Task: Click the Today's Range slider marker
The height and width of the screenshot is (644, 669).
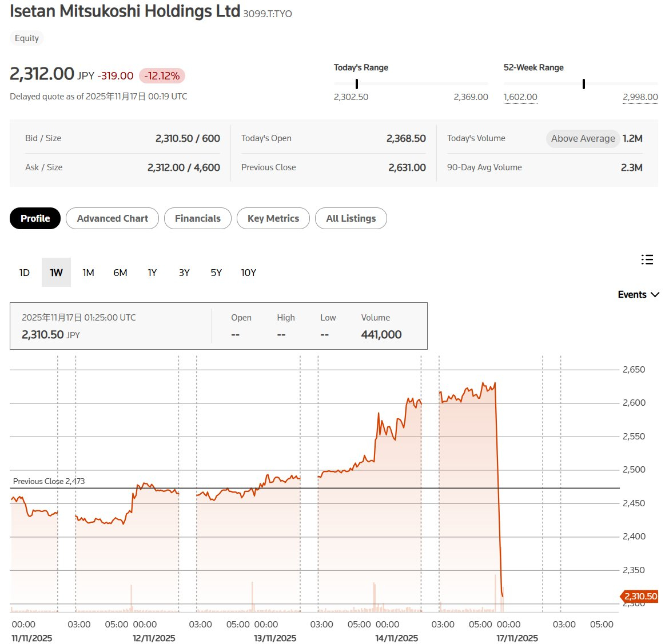Action: click(357, 84)
